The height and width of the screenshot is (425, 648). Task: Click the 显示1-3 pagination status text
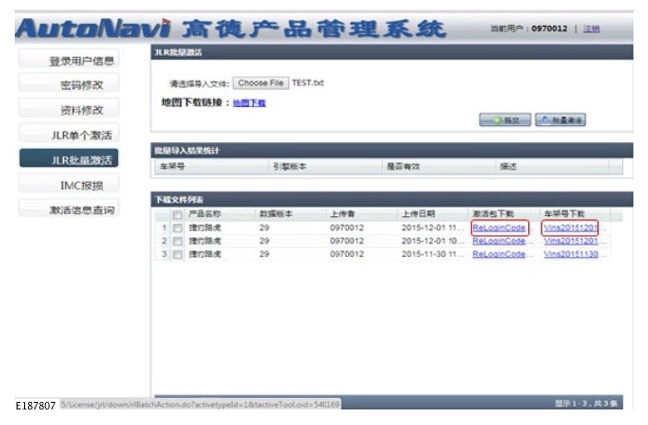click(x=586, y=404)
